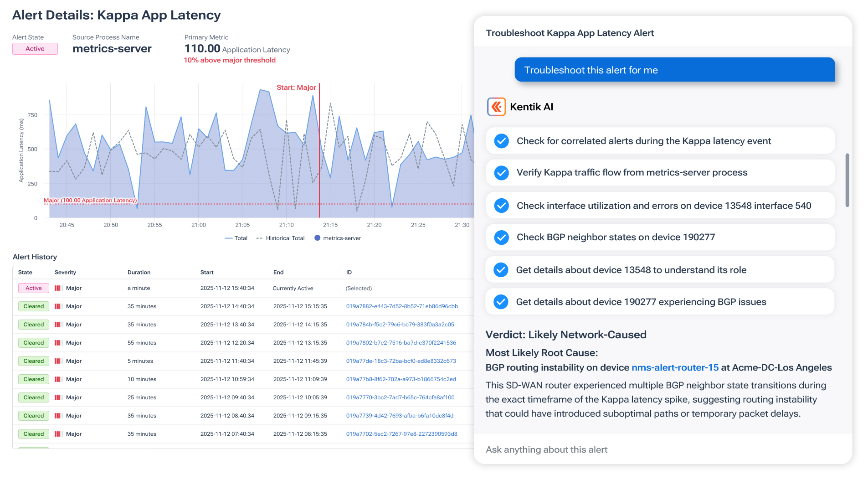This screenshot has width=868, height=480.
Task: Click the Kentik AI logo icon
Action: tap(496, 107)
